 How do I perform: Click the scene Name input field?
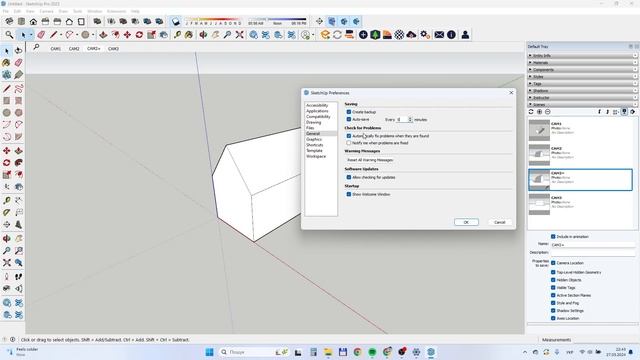click(593, 245)
